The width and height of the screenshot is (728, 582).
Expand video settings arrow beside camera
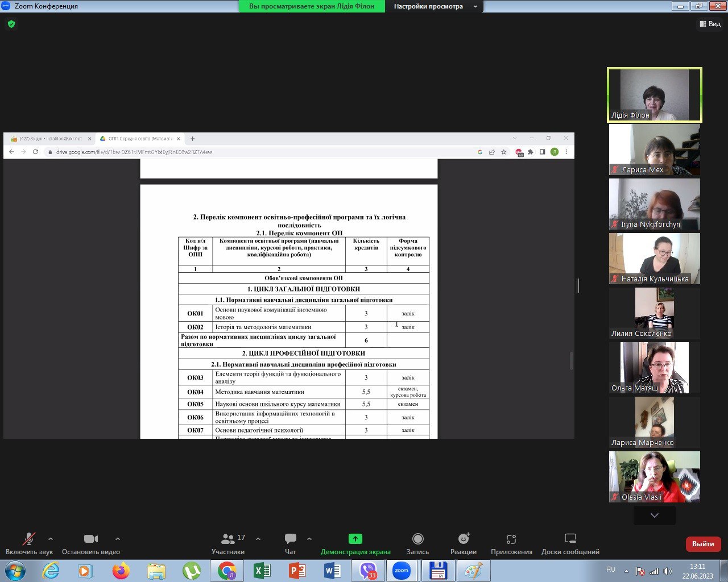coord(118,539)
